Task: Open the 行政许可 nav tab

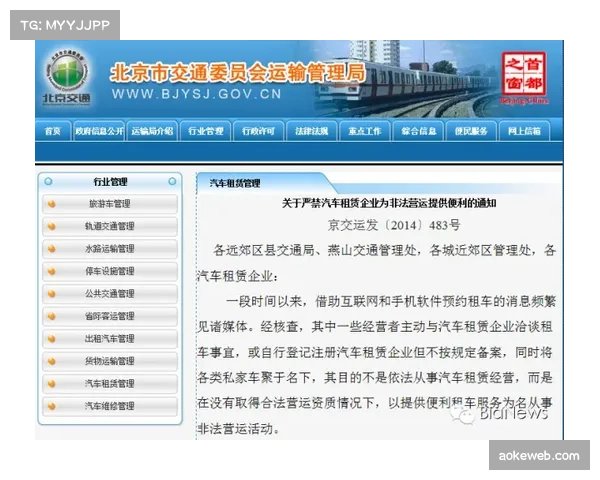Action: click(259, 131)
